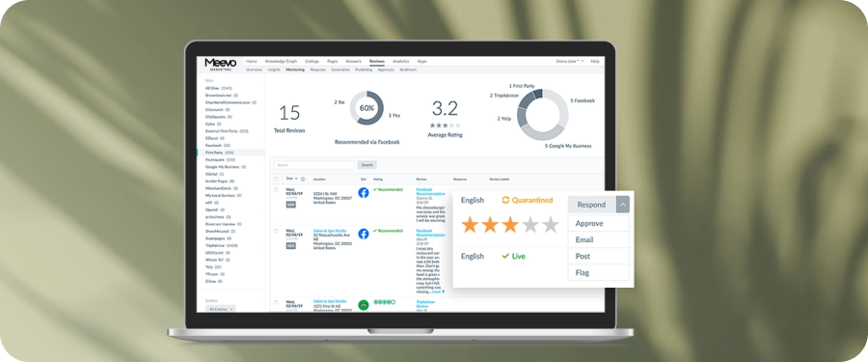
Task: Filter by Foursquare in Sites list
Action: coord(220,159)
